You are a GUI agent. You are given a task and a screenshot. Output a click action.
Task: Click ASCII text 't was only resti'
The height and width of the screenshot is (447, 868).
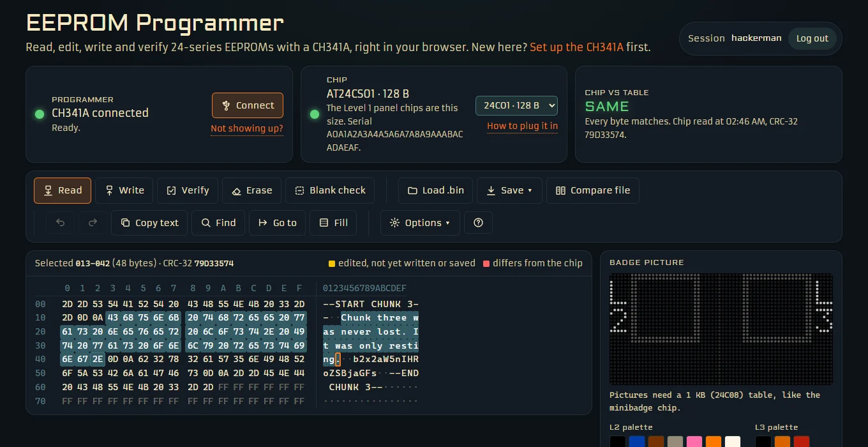pos(371,345)
